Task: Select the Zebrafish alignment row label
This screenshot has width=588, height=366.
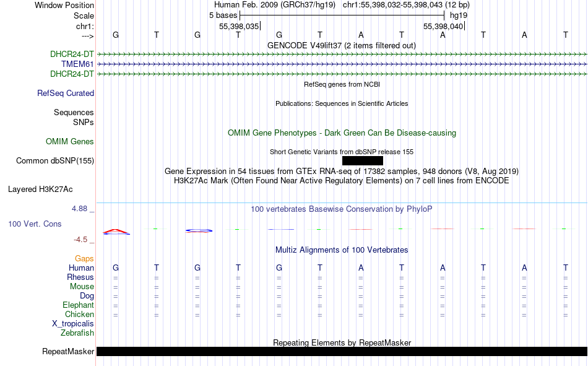Action: tap(77, 333)
